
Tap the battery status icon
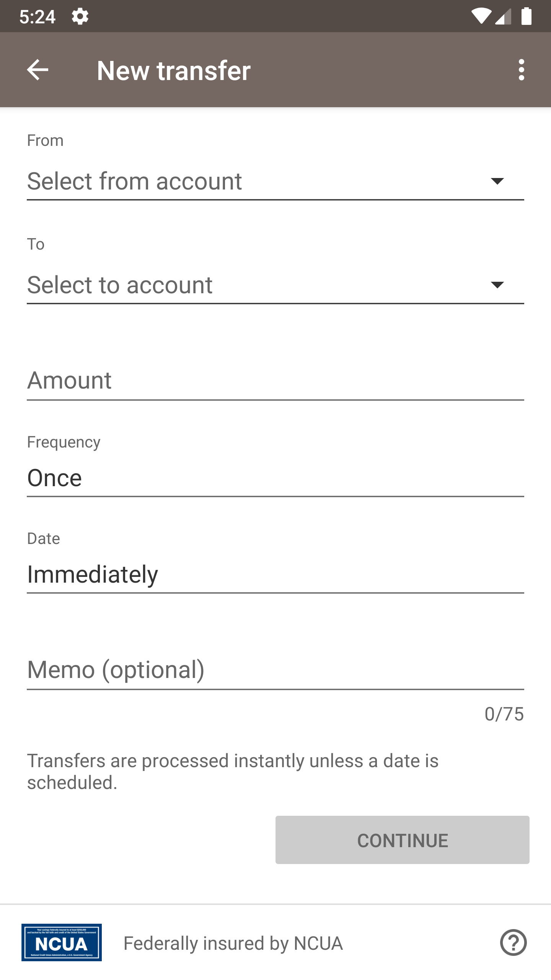pyautogui.click(x=527, y=16)
